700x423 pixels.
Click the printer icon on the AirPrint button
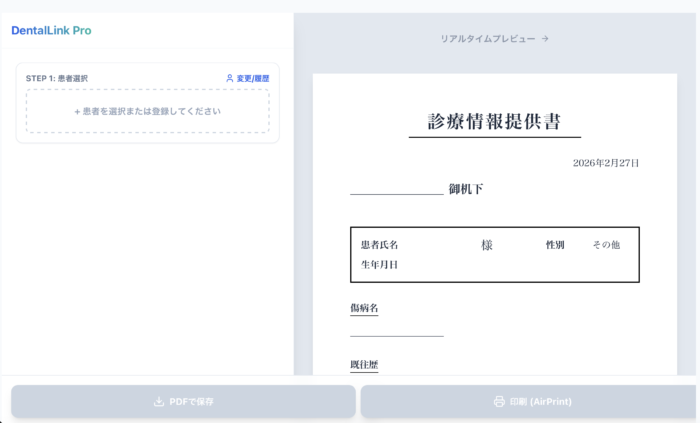point(499,402)
